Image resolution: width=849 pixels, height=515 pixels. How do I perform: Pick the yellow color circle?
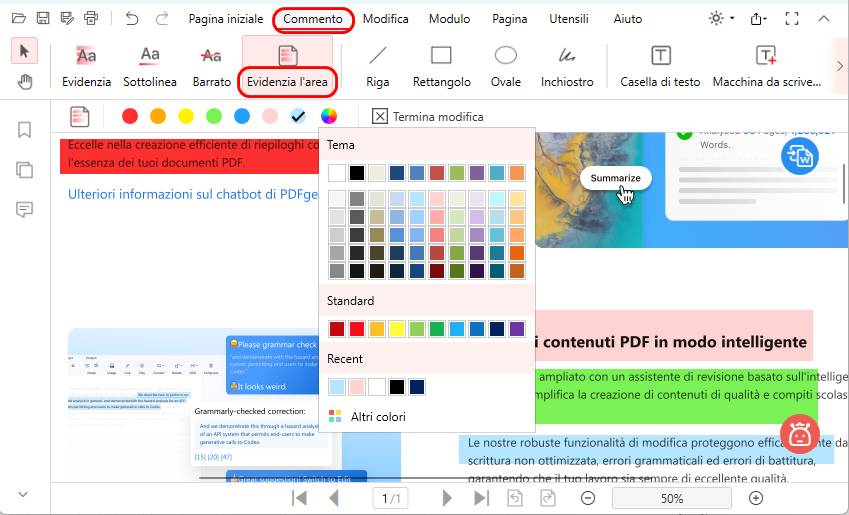coord(186,116)
